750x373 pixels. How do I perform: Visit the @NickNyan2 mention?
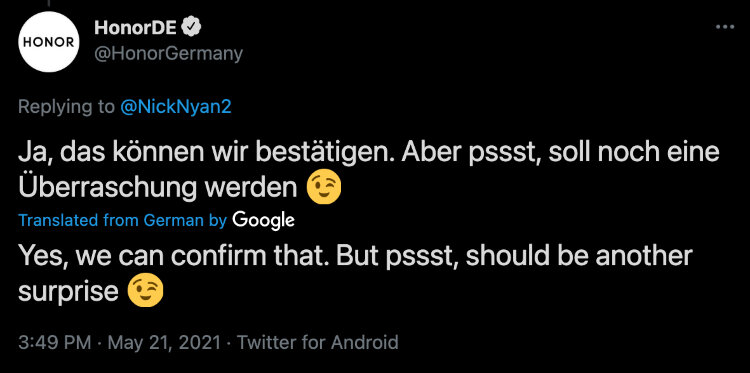[x=176, y=107]
